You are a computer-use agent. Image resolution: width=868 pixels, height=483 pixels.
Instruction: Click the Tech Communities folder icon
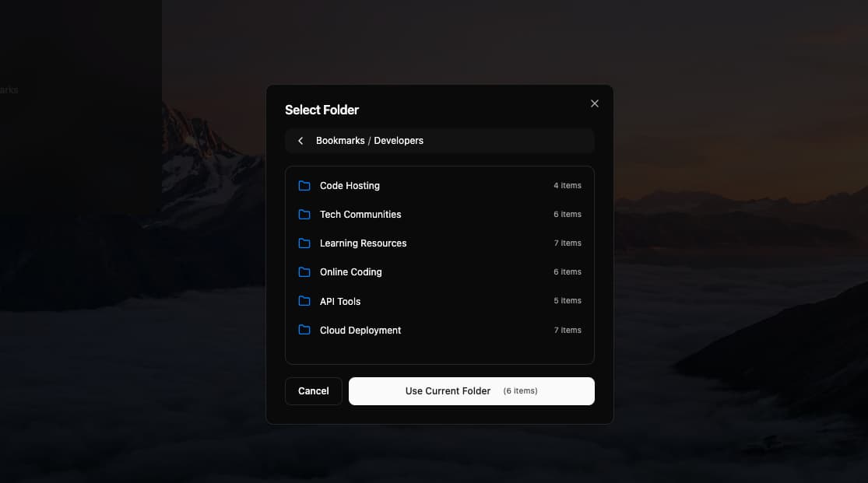tap(304, 214)
